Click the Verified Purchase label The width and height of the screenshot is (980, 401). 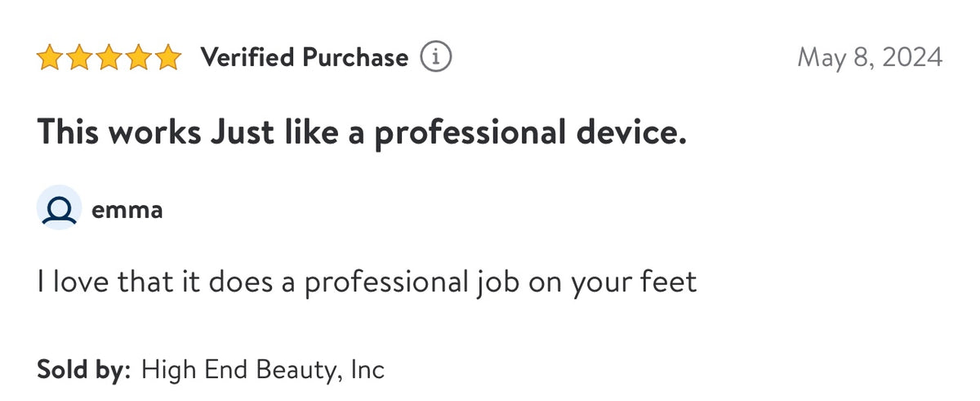304,58
